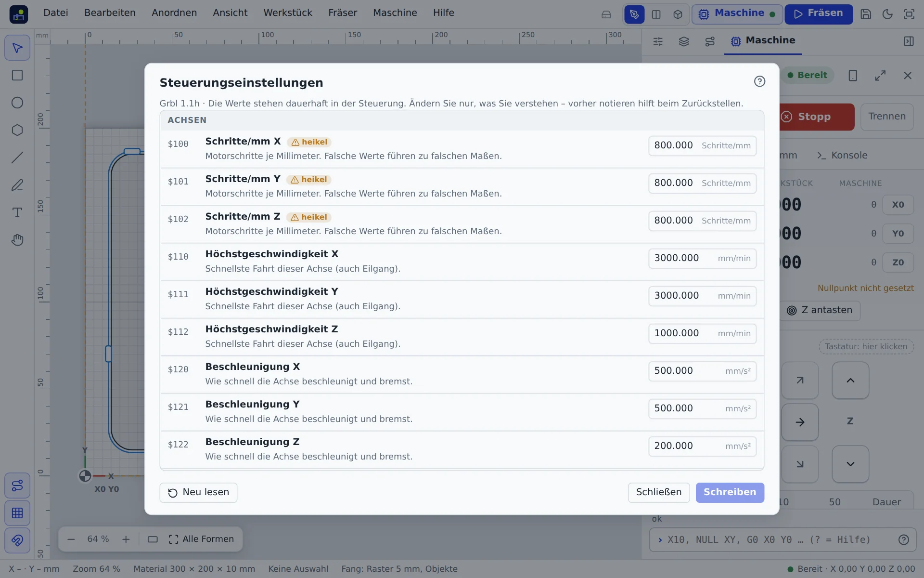The width and height of the screenshot is (924, 578).
Task: Click the Schreiben button
Action: click(x=730, y=493)
